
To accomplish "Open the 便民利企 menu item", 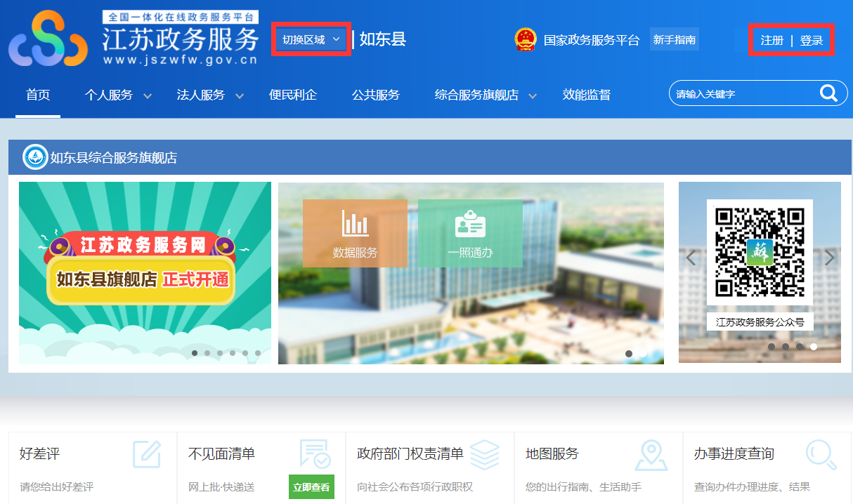I will 293,95.
